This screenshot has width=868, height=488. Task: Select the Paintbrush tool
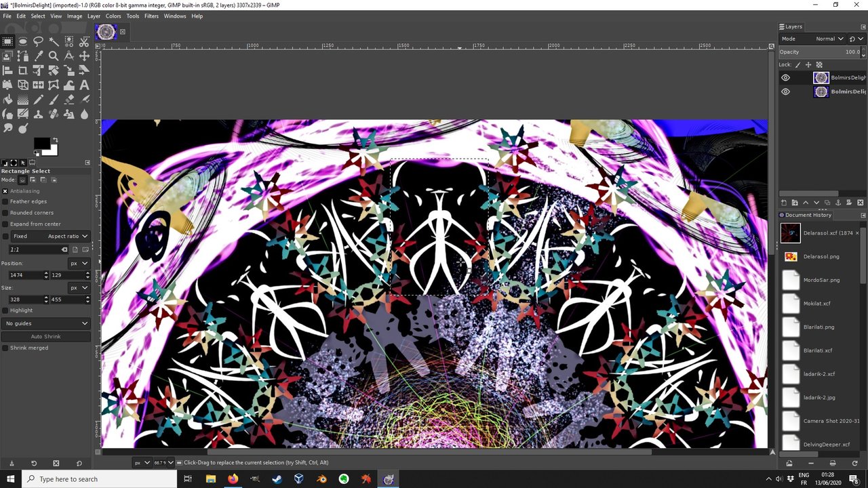tap(54, 100)
